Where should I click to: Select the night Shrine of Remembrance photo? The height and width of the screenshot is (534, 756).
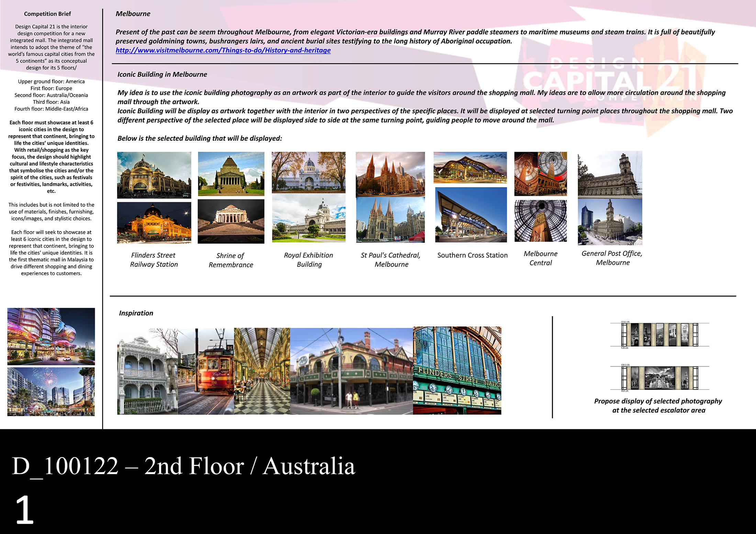coord(231,221)
